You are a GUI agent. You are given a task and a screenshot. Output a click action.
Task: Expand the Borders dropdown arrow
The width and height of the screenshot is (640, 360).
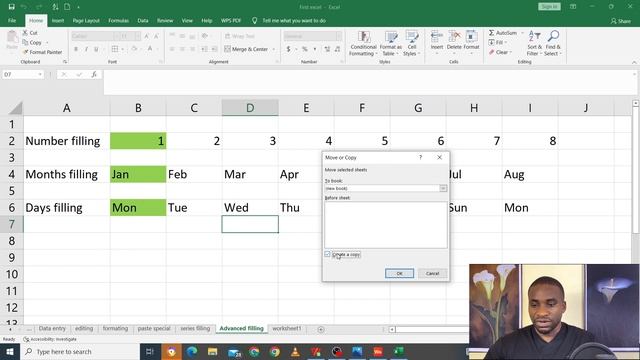(x=122, y=49)
